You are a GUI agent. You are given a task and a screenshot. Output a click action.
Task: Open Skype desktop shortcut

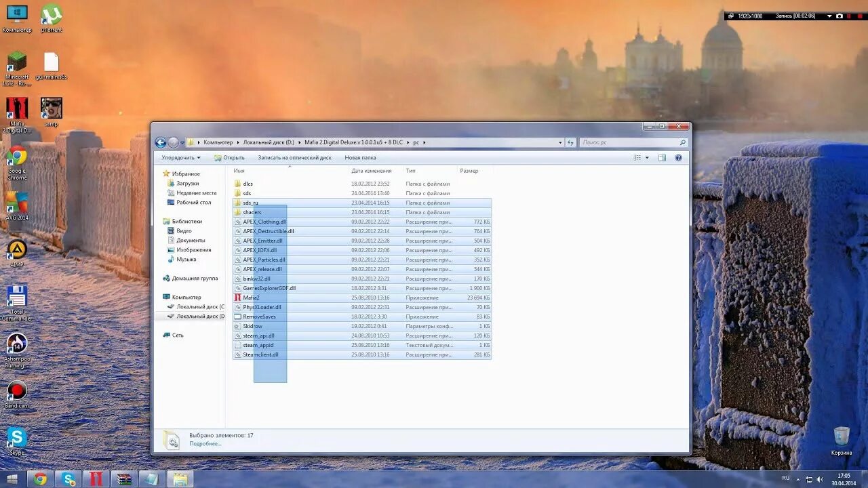click(17, 441)
